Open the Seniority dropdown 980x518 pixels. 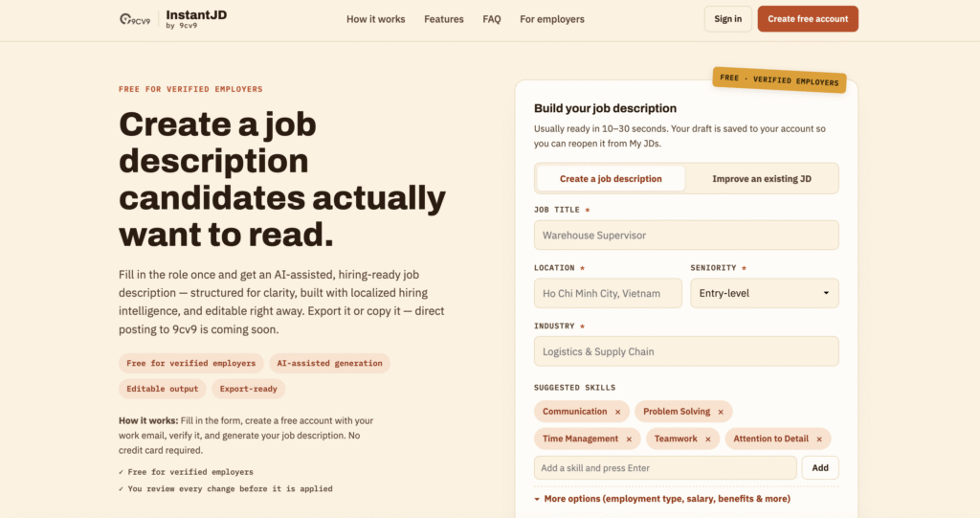765,293
